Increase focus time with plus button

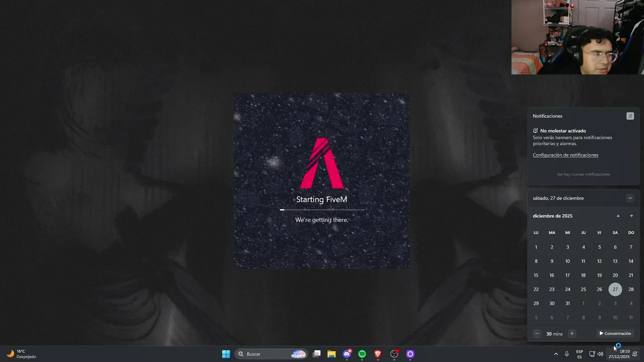[572, 333]
